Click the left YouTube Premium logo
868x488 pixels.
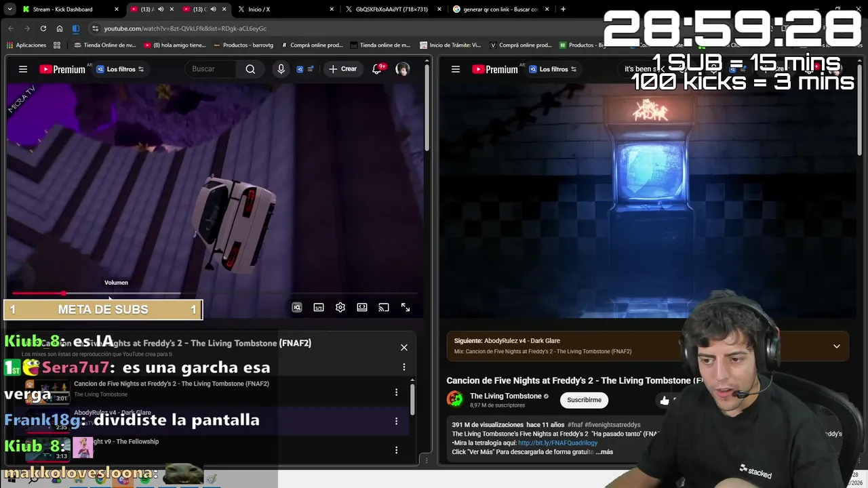coord(62,69)
